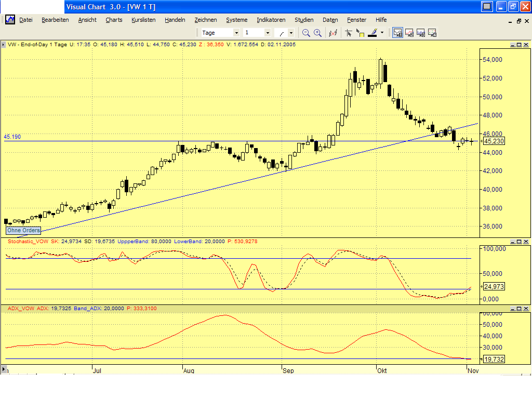Select the annotation cursor tool
The width and height of the screenshot is (532, 399).
(360, 32)
